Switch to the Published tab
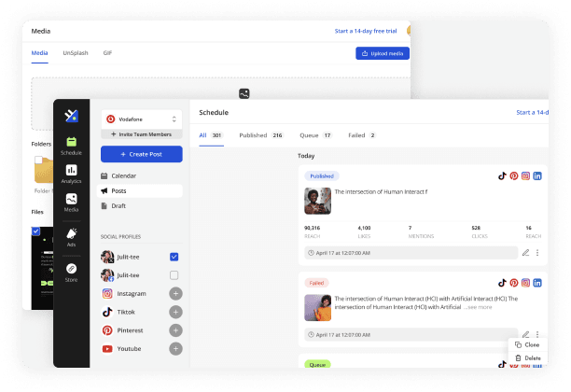The image size is (571, 392). (x=260, y=135)
